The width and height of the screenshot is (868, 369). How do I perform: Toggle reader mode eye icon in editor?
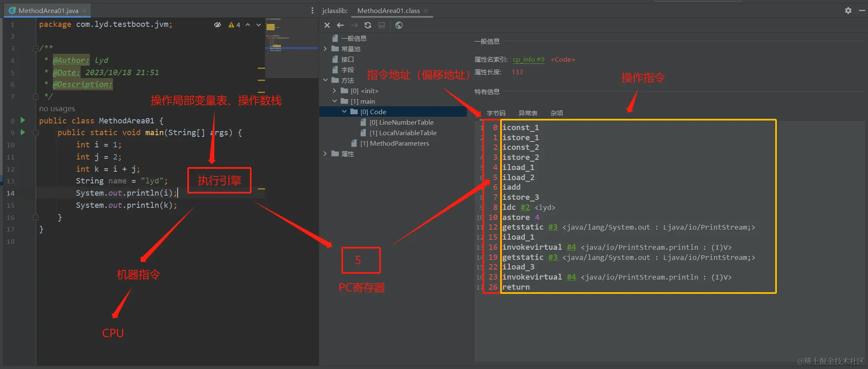coord(218,25)
